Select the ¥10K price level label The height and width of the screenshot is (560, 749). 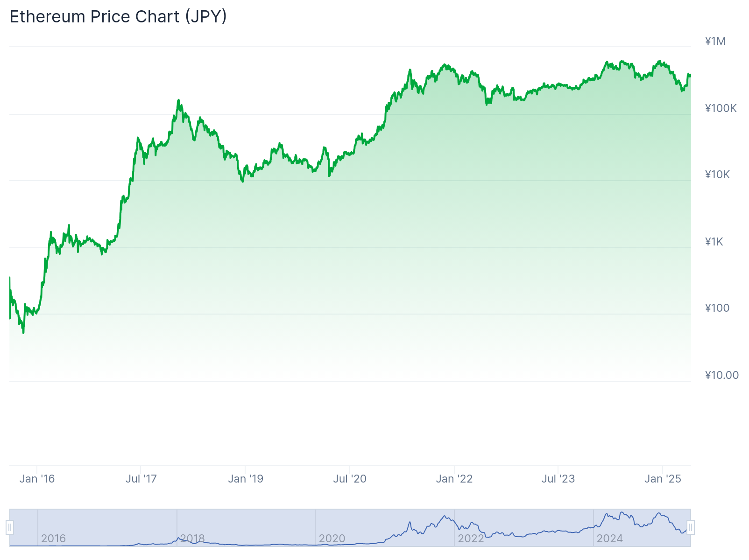coord(717,175)
